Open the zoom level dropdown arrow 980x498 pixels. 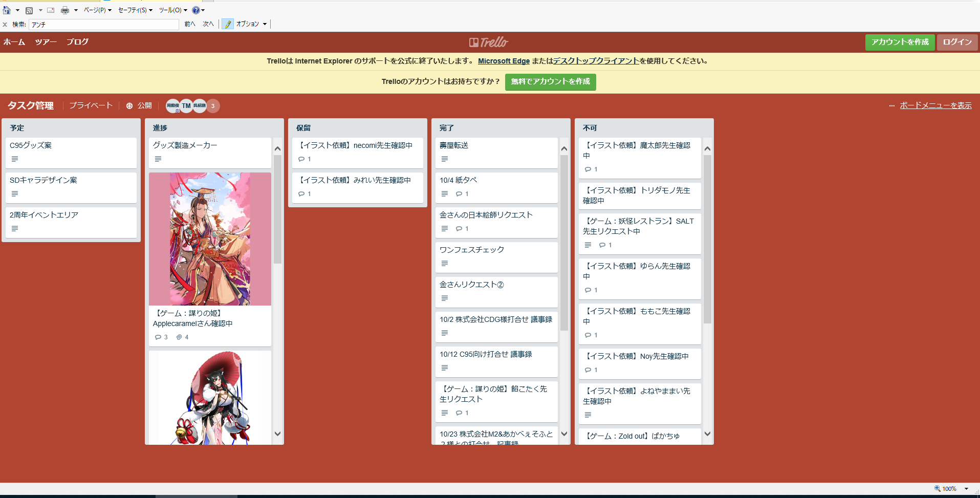(966, 489)
